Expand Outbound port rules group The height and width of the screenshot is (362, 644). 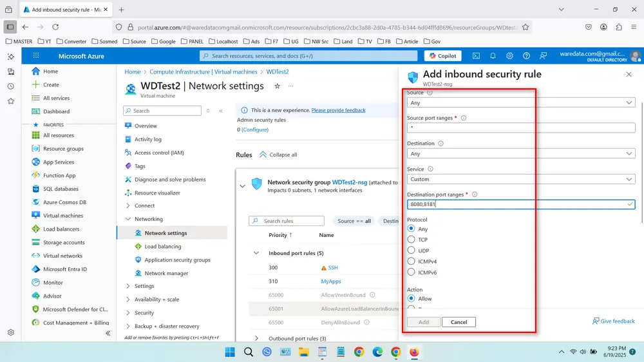coord(256,339)
